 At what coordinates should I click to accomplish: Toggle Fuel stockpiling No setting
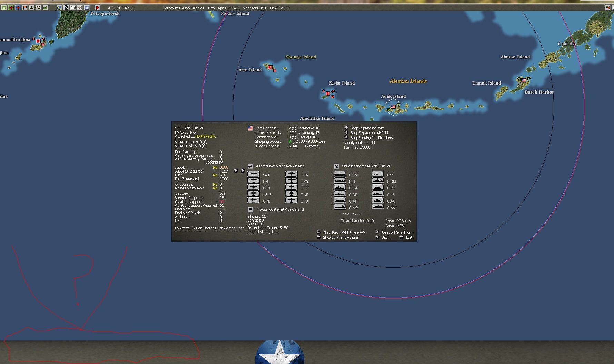[x=215, y=175]
